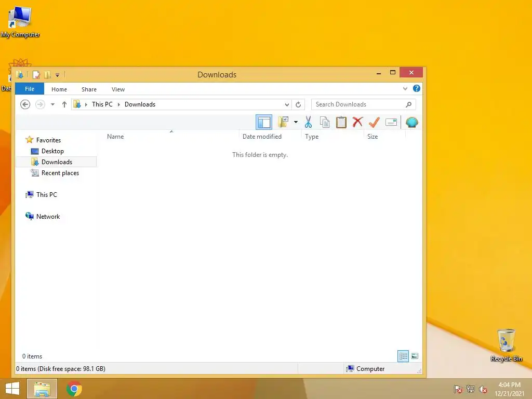
Task: Open Classic Shell settings shell icon
Action: click(411, 122)
